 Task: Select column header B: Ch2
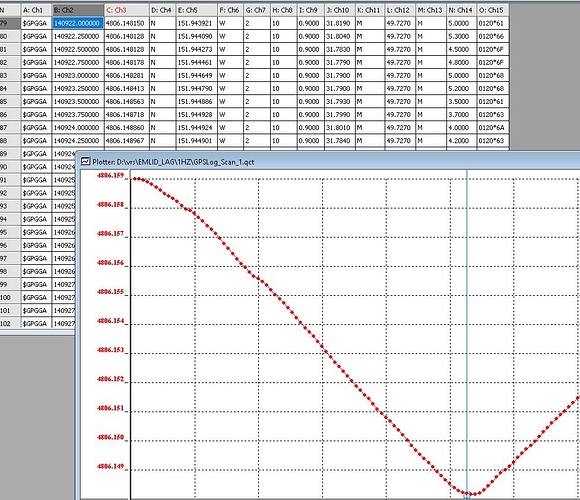click(78, 10)
